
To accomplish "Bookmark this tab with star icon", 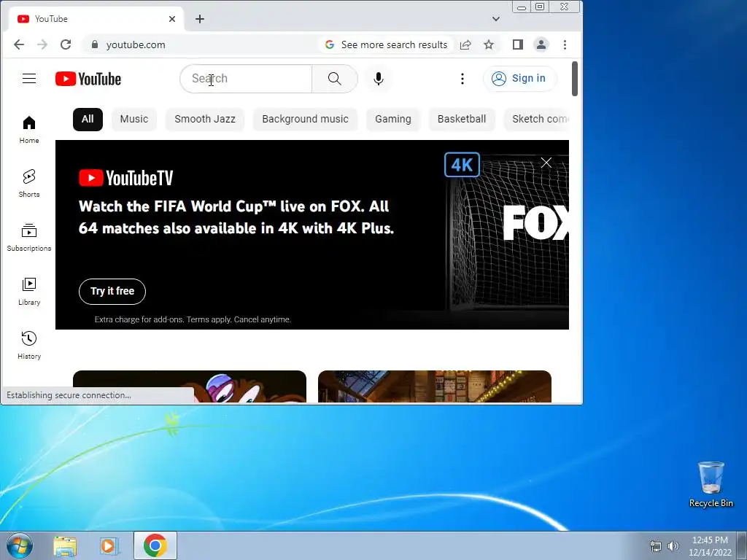I will click(489, 44).
